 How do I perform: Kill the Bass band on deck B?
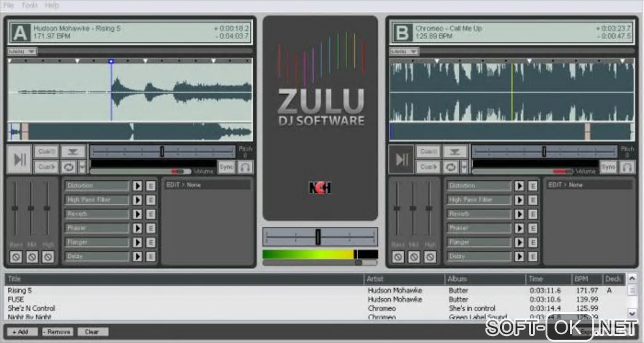click(398, 257)
